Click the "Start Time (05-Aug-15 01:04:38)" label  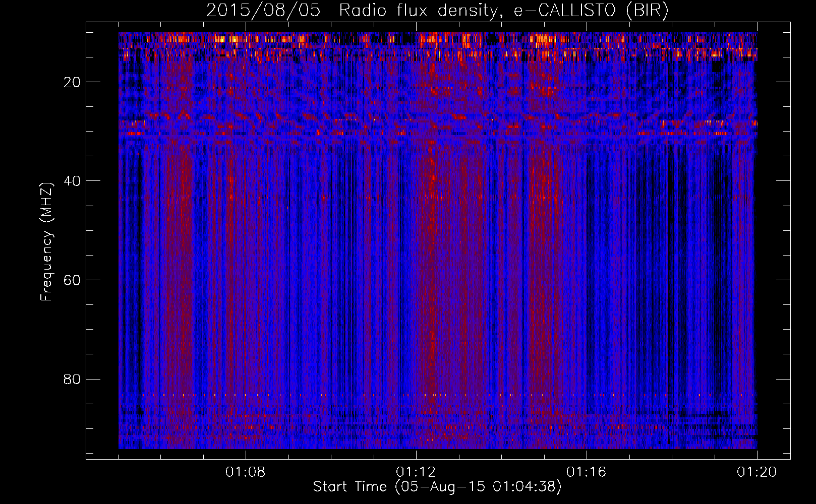pos(437,487)
